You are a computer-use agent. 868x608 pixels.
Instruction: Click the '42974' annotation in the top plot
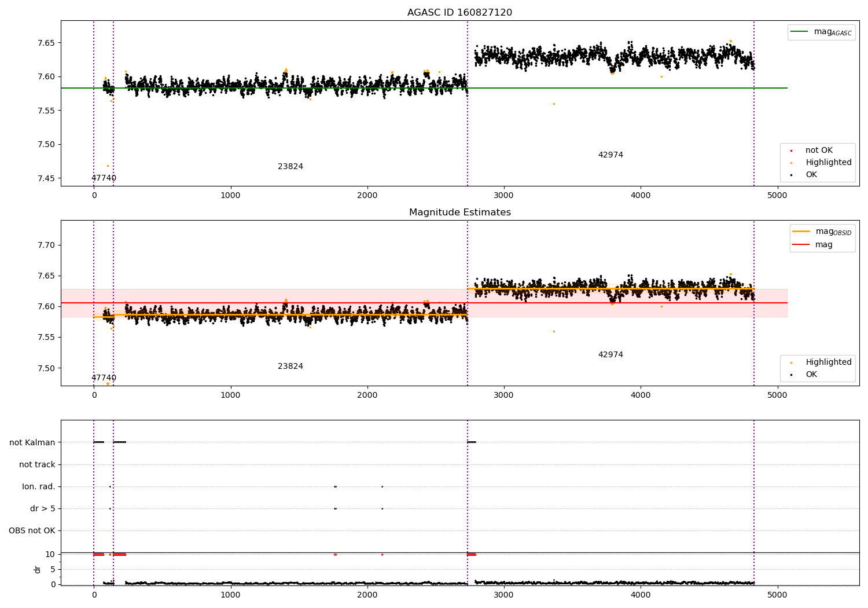click(610, 155)
